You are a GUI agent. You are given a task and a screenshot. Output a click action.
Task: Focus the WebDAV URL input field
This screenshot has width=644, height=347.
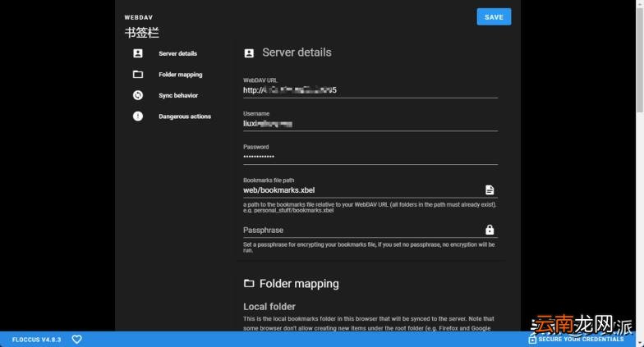point(370,90)
